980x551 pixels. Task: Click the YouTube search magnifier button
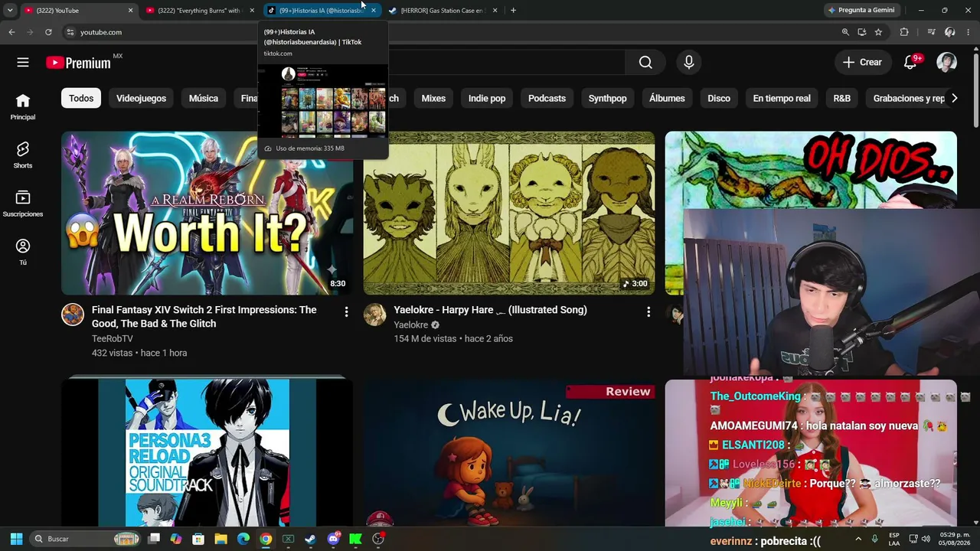[645, 63]
